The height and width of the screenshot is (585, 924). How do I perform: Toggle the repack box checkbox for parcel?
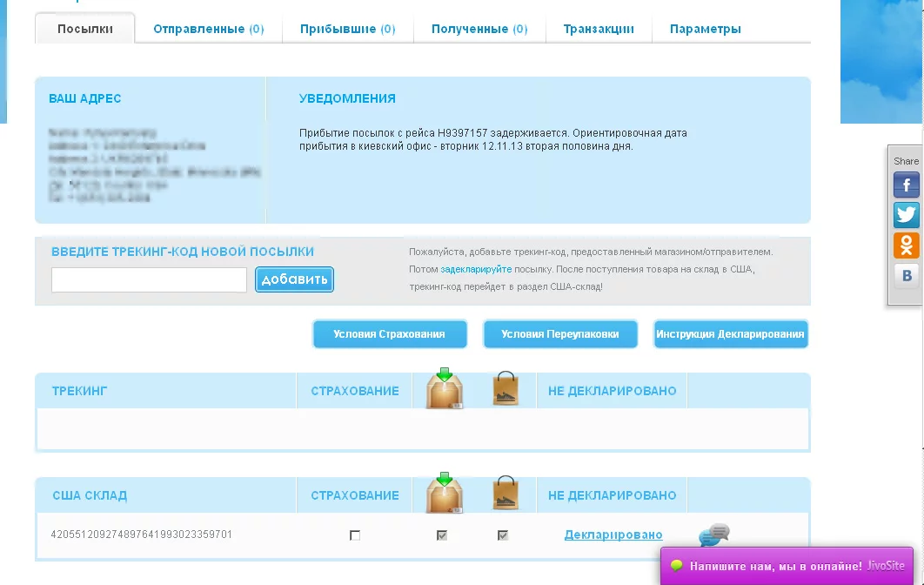(x=442, y=535)
